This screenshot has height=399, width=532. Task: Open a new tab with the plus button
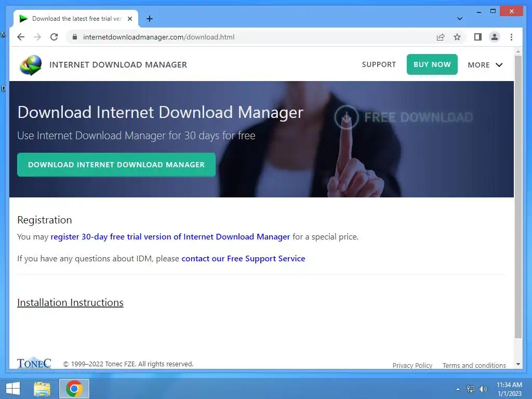[x=149, y=19]
